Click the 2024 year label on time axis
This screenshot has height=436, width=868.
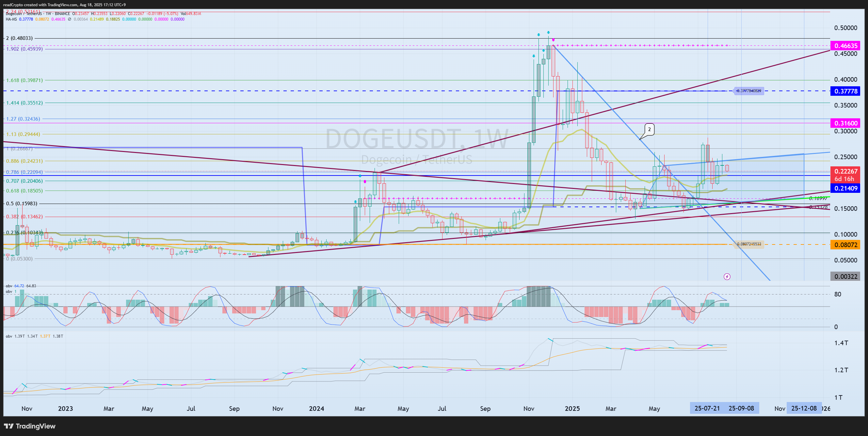point(316,409)
